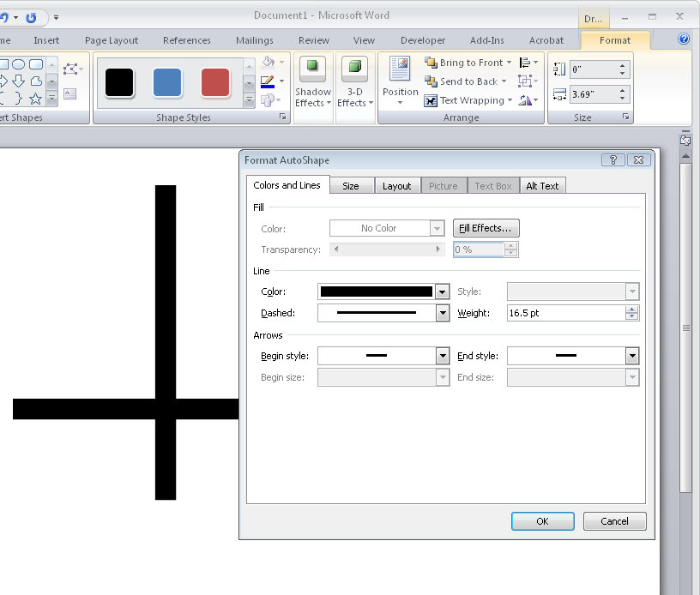
Task: Open Text Wrapping options
Action: (468, 100)
